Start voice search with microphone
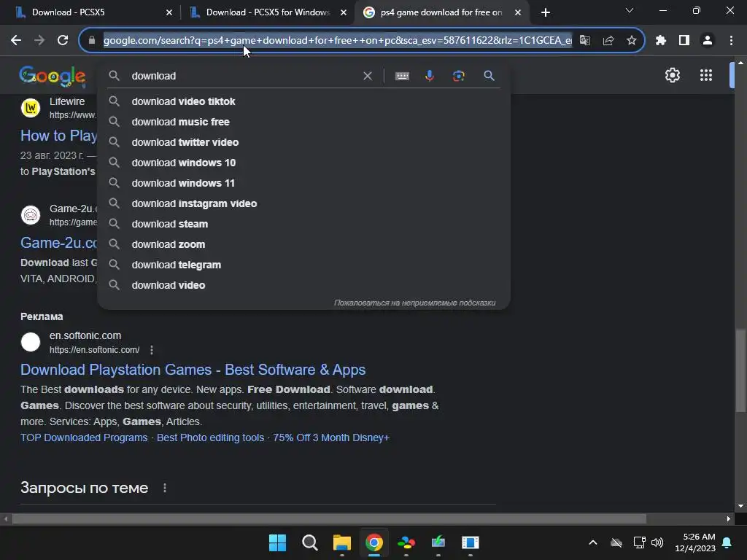This screenshot has height=560, width=747. coord(429,76)
